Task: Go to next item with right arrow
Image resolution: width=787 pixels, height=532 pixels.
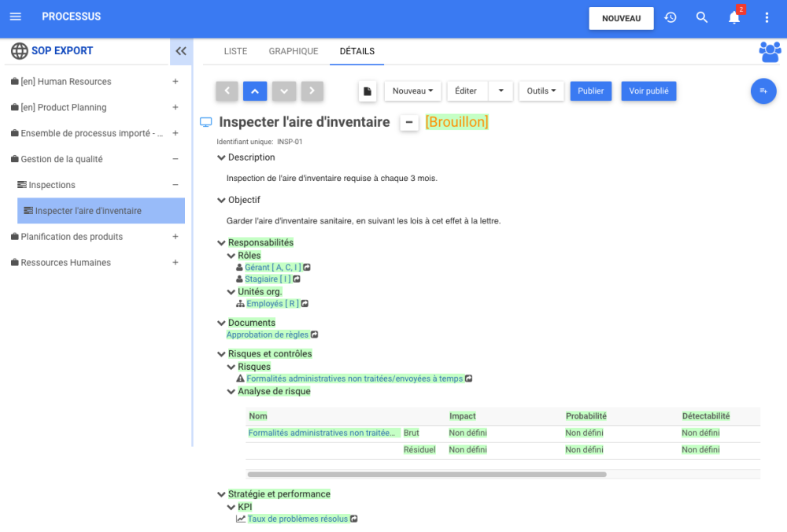Action: click(x=312, y=91)
